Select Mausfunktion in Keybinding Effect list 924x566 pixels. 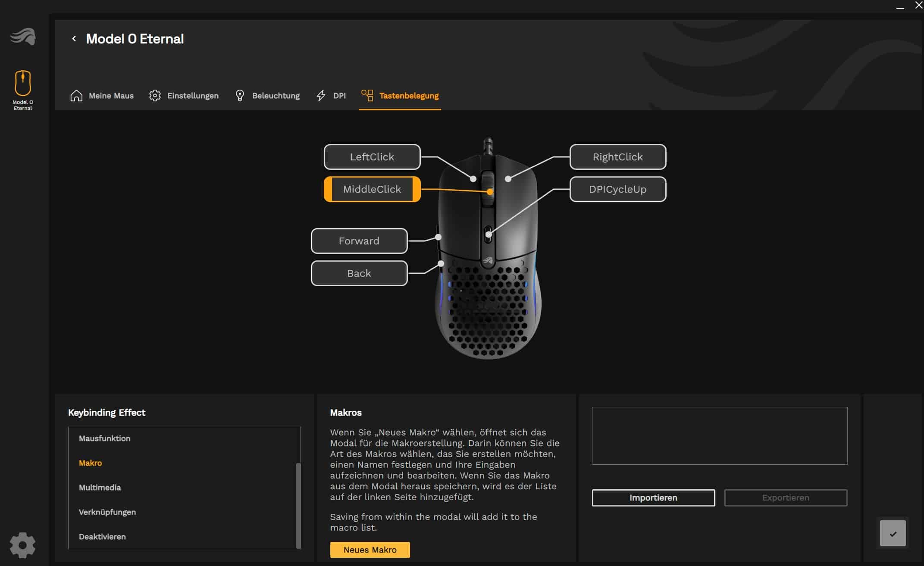tap(104, 438)
